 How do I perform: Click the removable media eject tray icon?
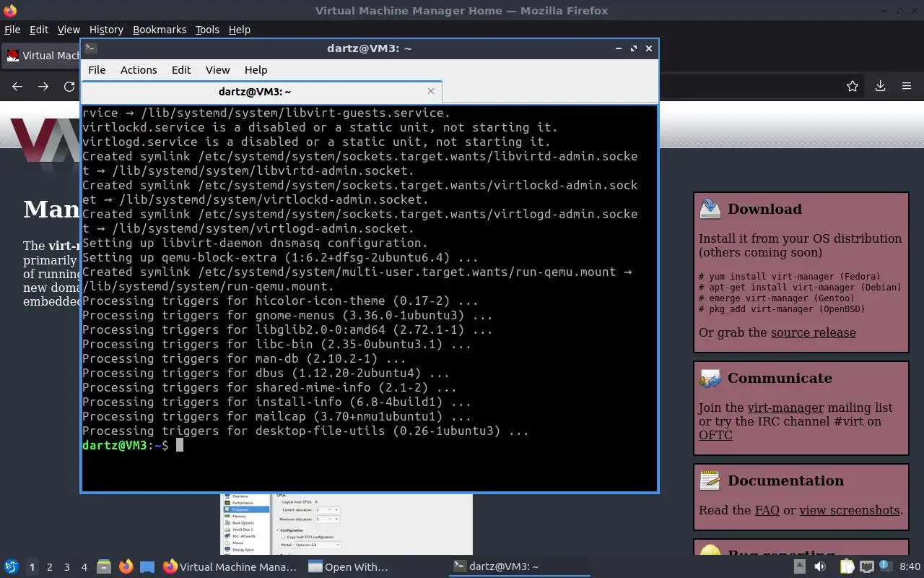point(800,566)
